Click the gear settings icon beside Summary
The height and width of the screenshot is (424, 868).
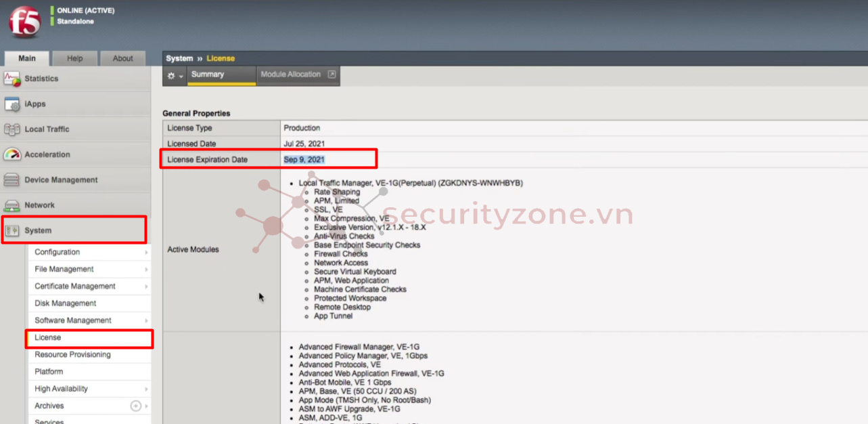pyautogui.click(x=171, y=75)
